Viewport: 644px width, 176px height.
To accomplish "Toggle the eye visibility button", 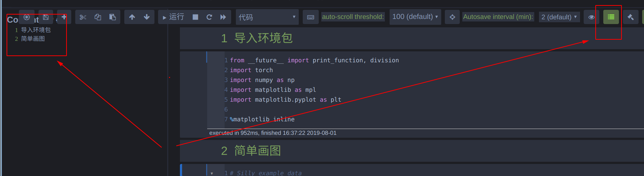I will (x=592, y=17).
